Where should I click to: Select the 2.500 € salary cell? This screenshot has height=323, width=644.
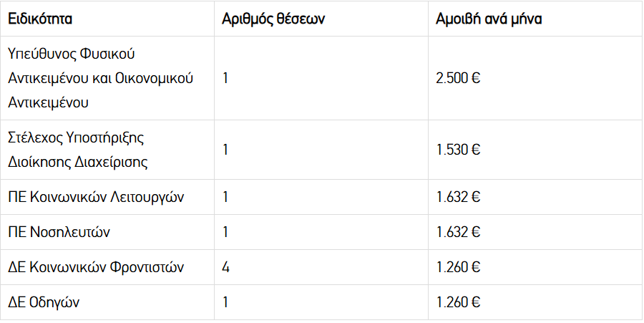point(535,78)
